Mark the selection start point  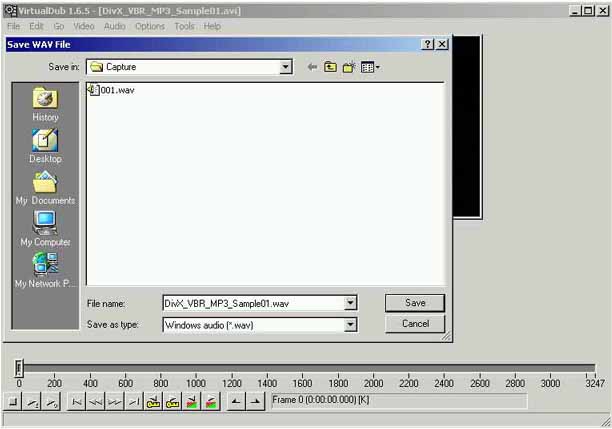[236, 401]
